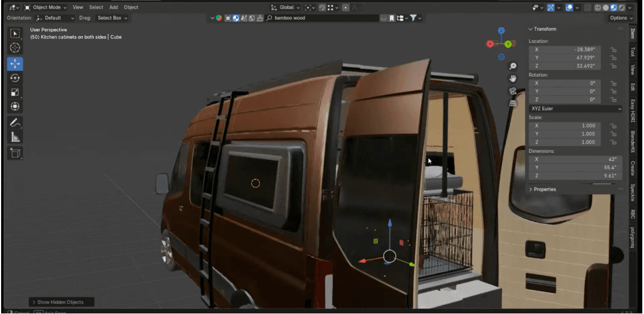Switch to the Easy HDRI sidebar tab
The image size is (644, 314).
[633, 111]
